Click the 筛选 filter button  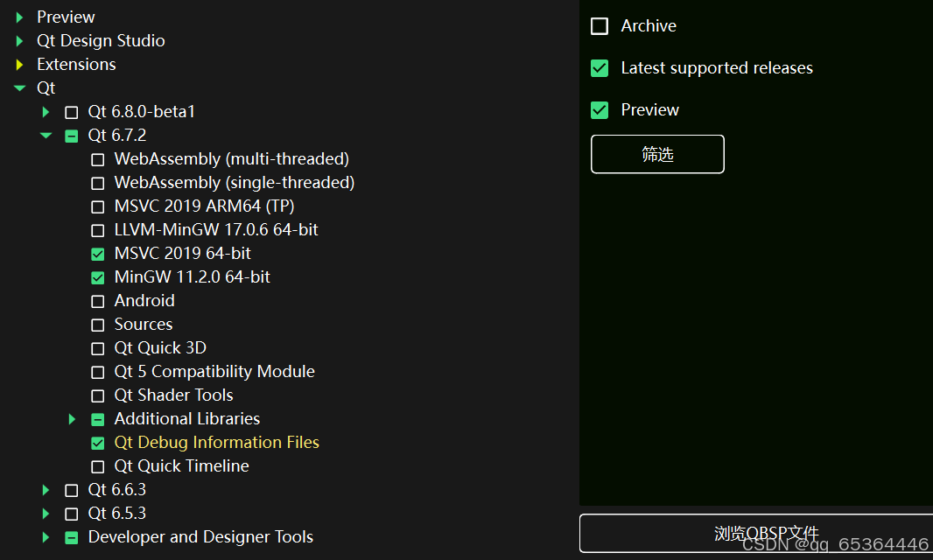pyautogui.click(x=657, y=154)
